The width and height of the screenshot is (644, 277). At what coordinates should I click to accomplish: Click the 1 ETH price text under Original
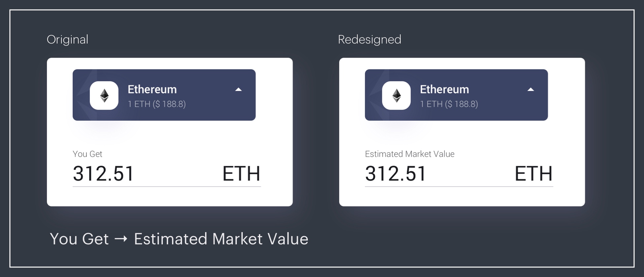(x=157, y=104)
